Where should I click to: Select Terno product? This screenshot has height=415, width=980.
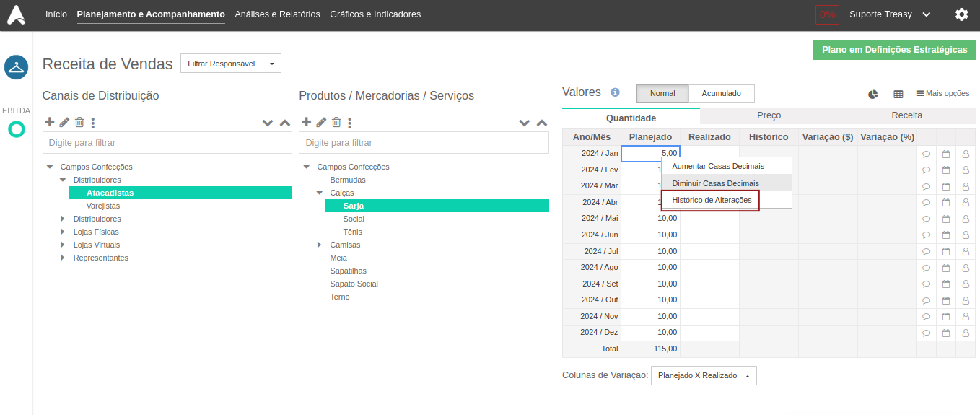[x=340, y=297]
